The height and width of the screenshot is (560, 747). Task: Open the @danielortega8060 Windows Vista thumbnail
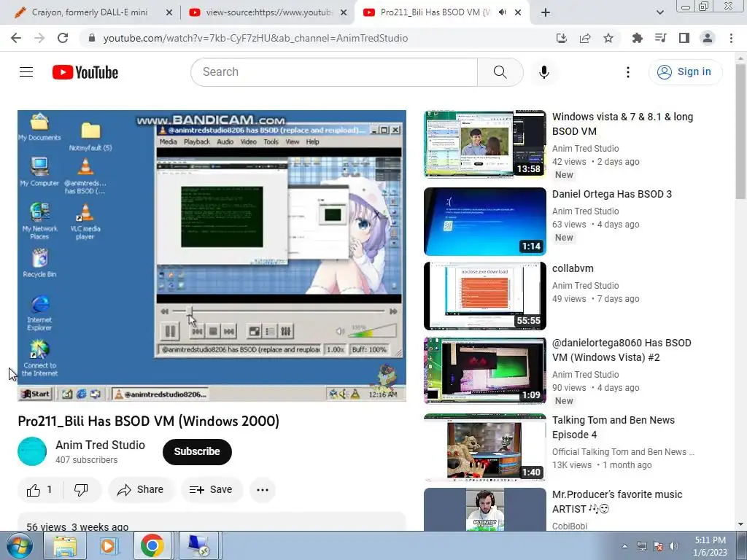click(x=485, y=370)
